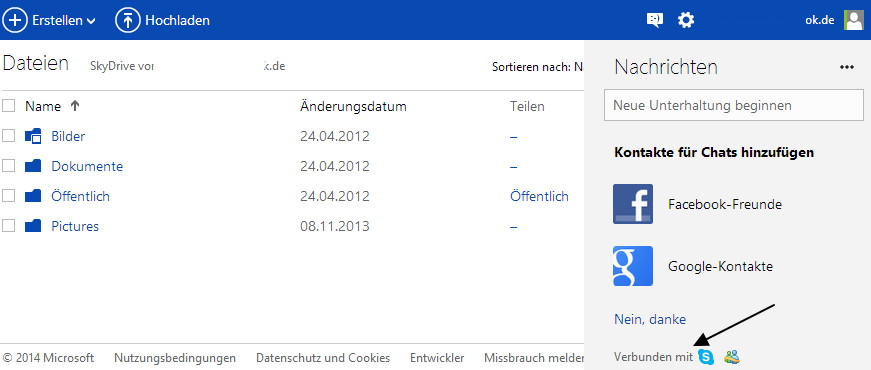The height and width of the screenshot is (370, 871).
Task: Click the Erstellen plus circle icon
Action: pos(16,21)
